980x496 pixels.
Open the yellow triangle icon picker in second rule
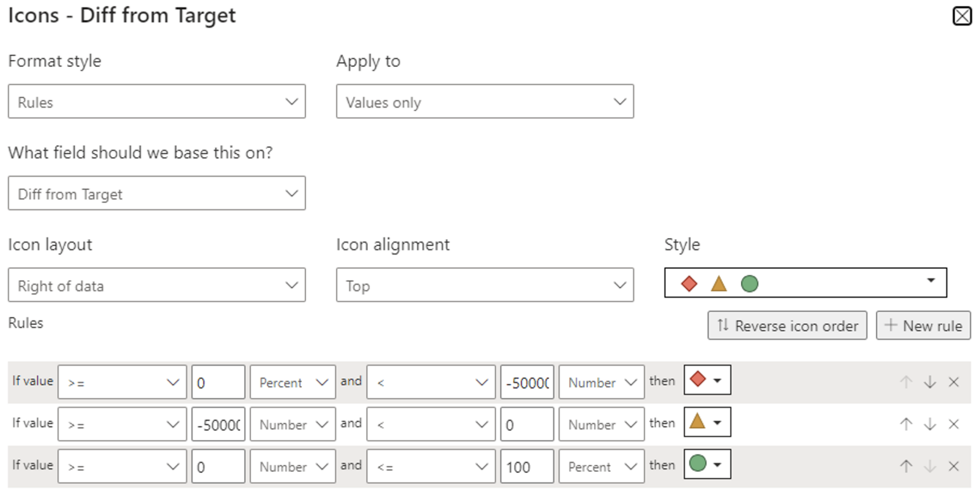707,422
